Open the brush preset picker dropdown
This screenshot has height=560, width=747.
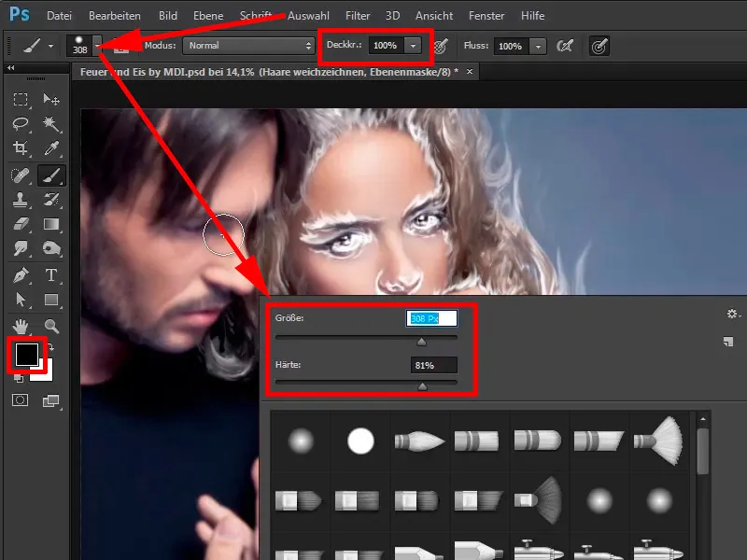(x=97, y=46)
